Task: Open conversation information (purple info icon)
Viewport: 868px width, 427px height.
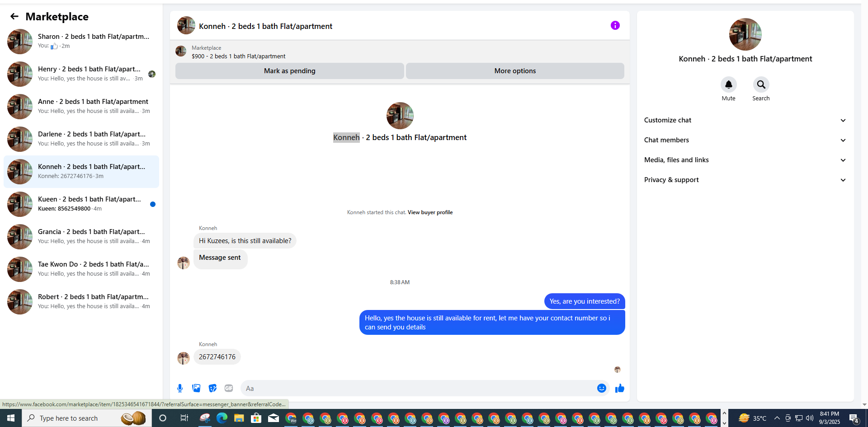Action: (615, 25)
